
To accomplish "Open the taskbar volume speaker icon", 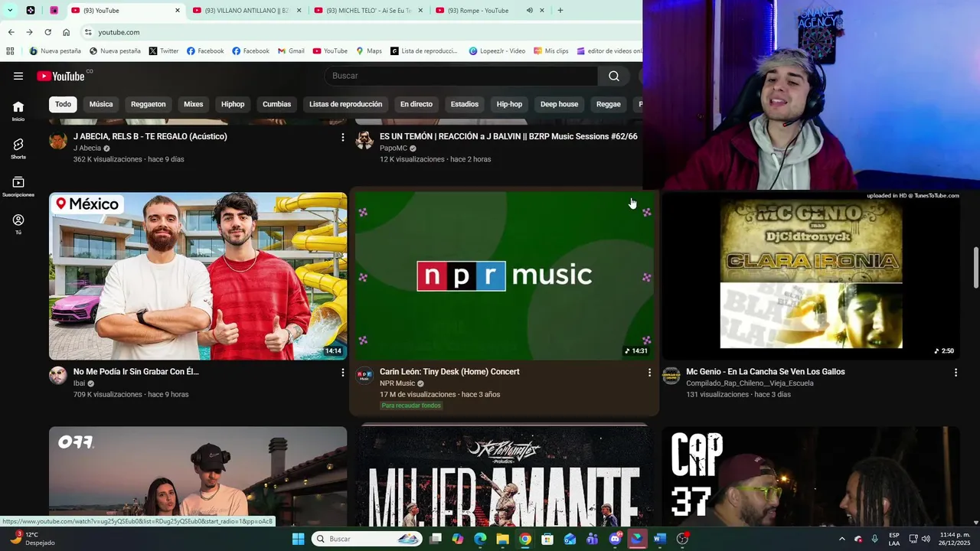I will pyautogui.click(x=926, y=539).
